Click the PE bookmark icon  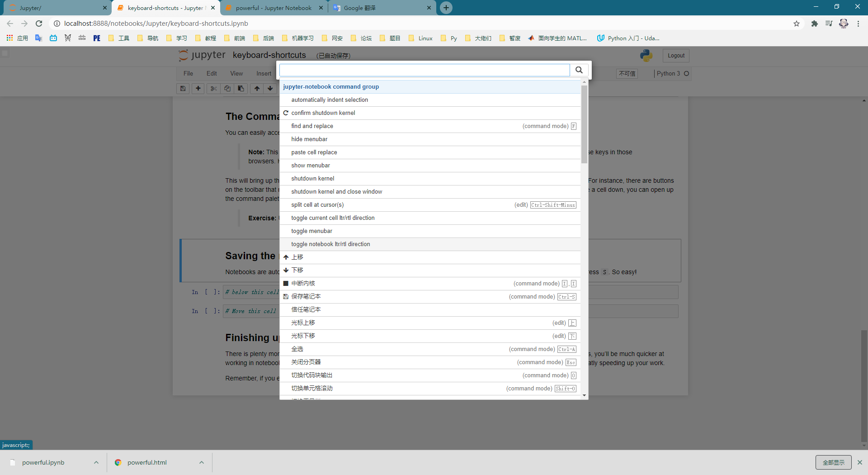(97, 38)
